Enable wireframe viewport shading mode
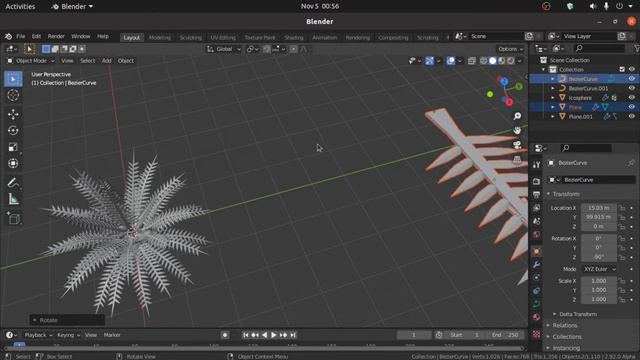The width and height of the screenshot is (640, 360). click(x=484, y=61)
